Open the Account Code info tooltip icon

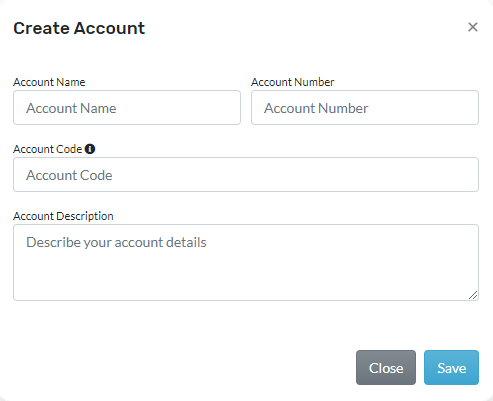(x=90, y=149)
